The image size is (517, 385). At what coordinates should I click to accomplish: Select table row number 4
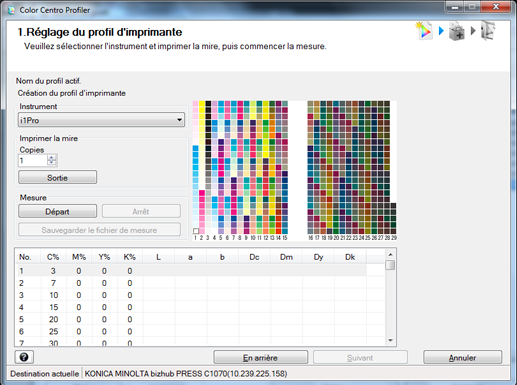tap(191, 307)
